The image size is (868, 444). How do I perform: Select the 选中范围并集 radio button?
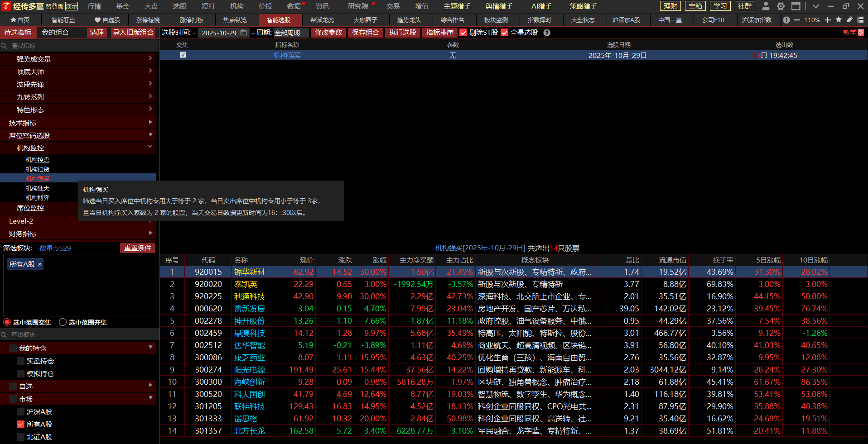(x=63, y=322)
